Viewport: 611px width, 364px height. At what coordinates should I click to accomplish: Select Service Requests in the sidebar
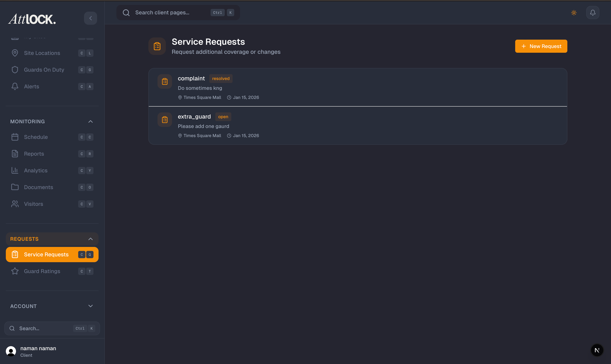click(46, 254)
